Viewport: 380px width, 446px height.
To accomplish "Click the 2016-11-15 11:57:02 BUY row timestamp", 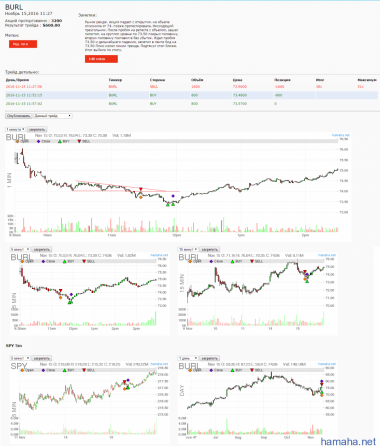I will pos(24,104).
